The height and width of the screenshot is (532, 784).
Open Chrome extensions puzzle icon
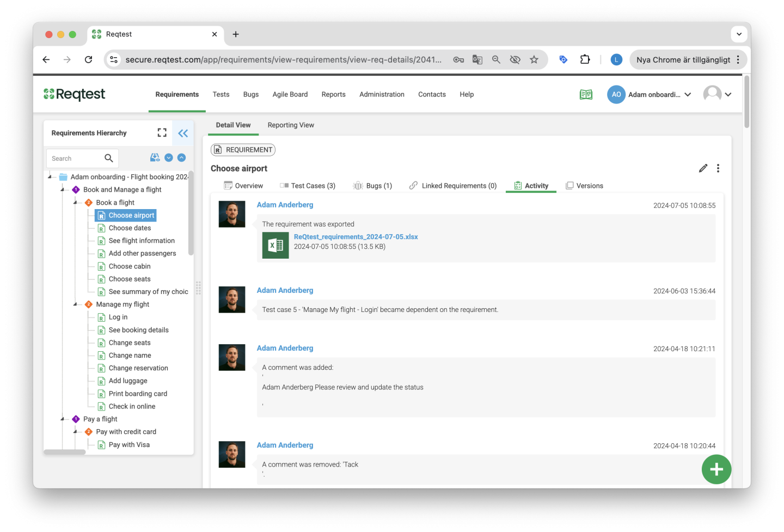(x=585, y=59)
